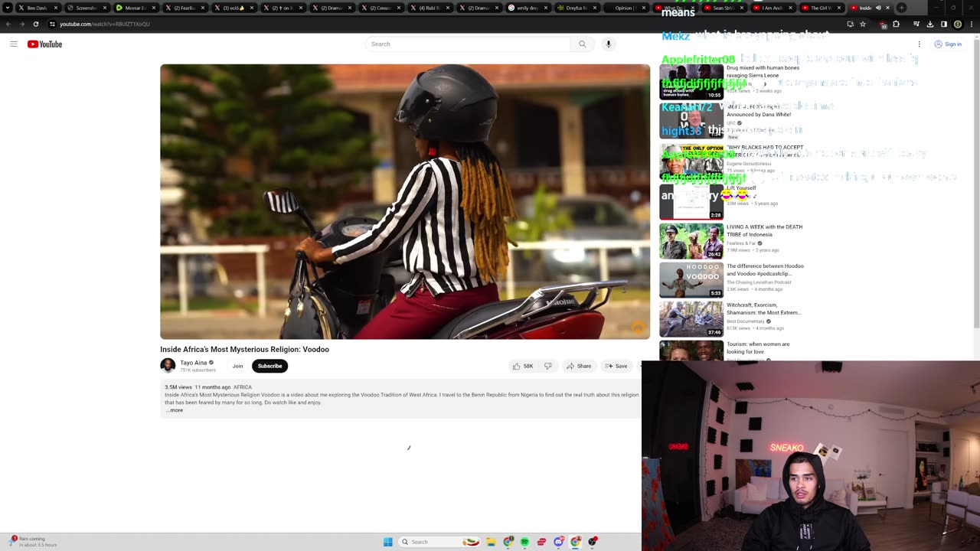The image size is (980, 551).
Task: Open the YouTube guide hamburger menu
Action: tap(14, 44)
